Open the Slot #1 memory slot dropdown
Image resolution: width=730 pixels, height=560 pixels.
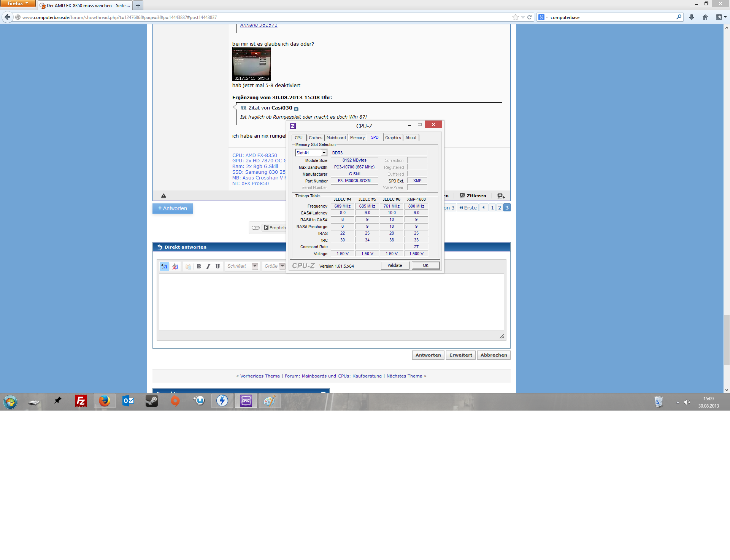[x=324, y=153]
